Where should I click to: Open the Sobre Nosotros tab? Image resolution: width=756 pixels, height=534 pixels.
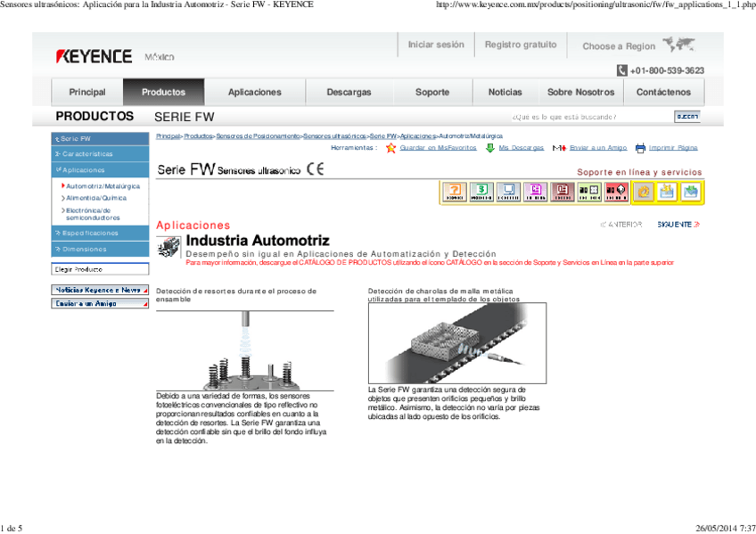pos(581,92)
